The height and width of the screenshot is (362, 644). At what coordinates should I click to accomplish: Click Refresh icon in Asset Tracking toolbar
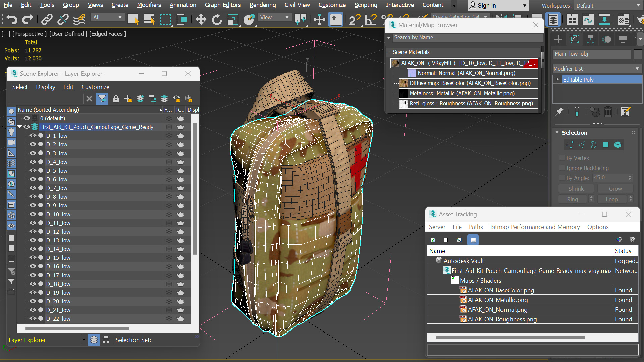click(x=433, y=240)
